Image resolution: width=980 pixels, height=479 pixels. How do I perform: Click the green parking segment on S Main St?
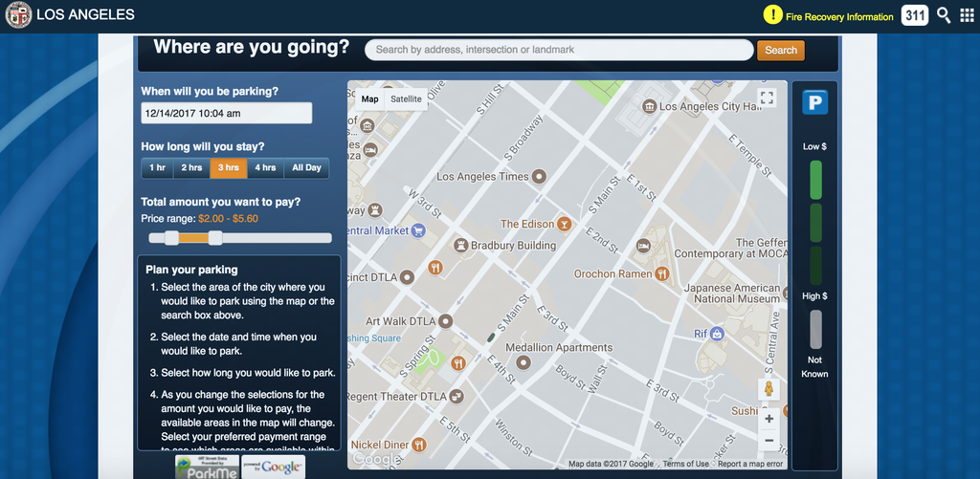pos(491,337)
